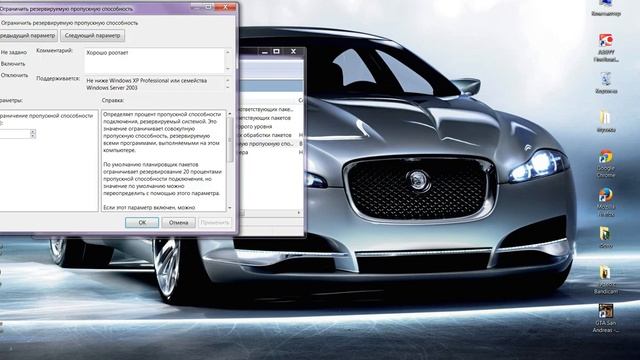Open ABBYY FineReader desktop shortcut
The width and height of the screenshot is (640, 360).
606,48
